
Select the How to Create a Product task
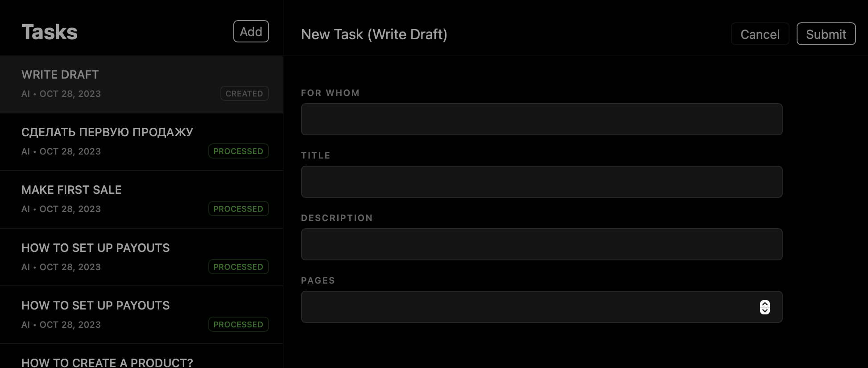click(107, 362)
